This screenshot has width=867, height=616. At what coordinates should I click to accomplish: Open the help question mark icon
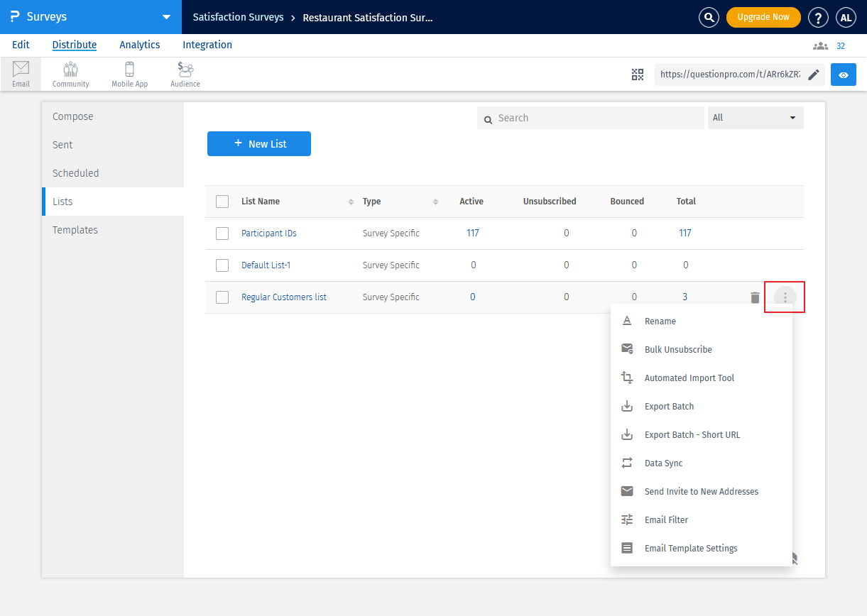(x=818, y=17)
